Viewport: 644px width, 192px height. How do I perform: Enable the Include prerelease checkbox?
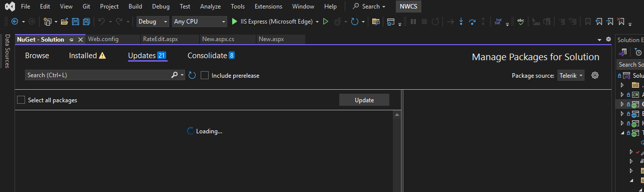[204, 75]
